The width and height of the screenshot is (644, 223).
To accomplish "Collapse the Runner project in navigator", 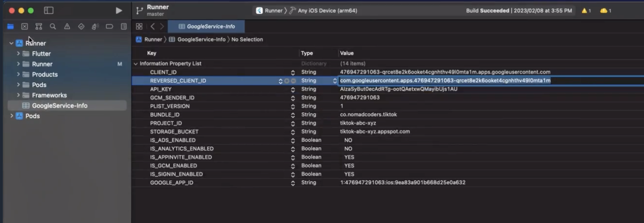I will [11, 43].
